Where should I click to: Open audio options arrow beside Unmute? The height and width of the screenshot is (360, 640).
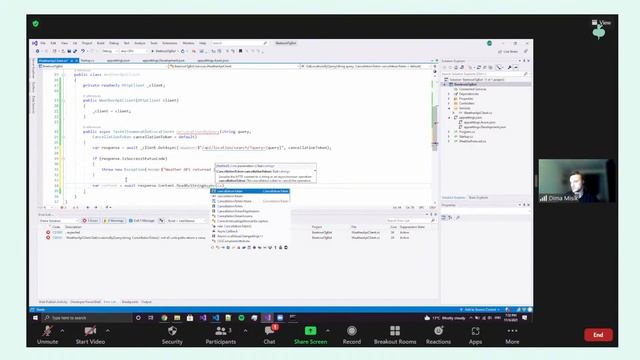62,331
